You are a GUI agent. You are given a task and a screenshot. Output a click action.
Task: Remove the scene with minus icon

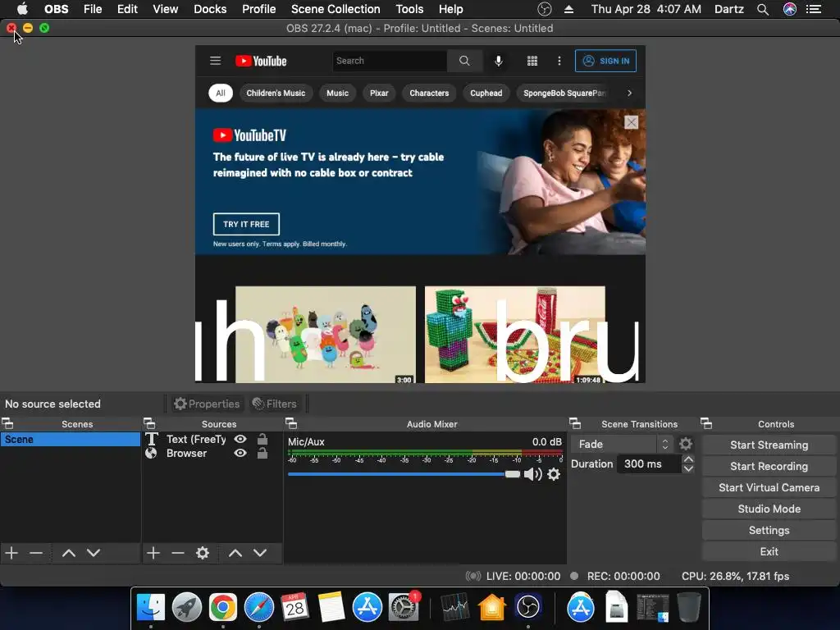[x=36, y=553]
